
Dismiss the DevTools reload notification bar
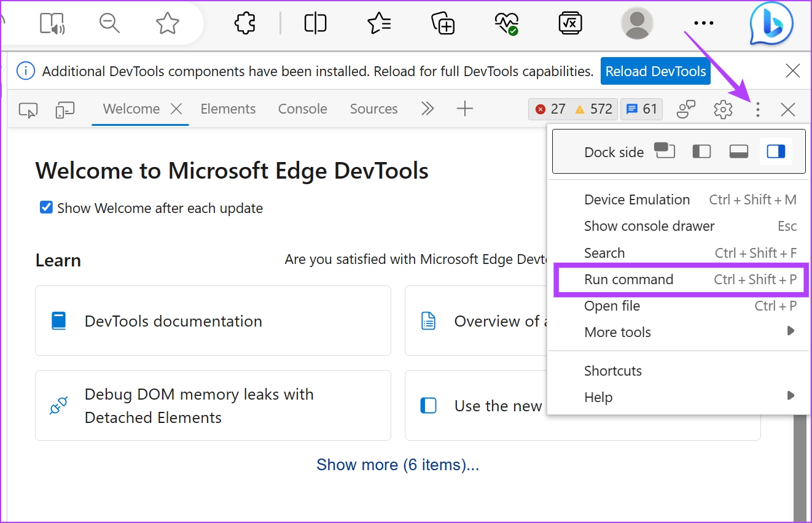pos(793,71)
